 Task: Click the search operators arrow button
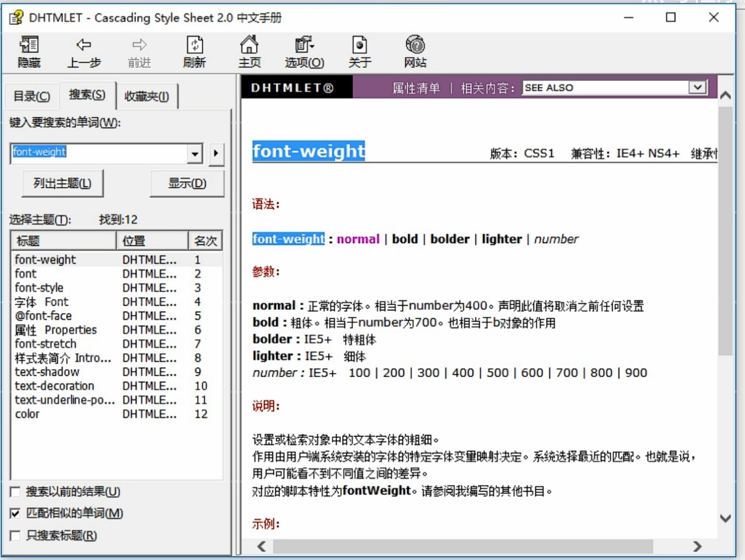pyautogui.click(x=216, y=154)
